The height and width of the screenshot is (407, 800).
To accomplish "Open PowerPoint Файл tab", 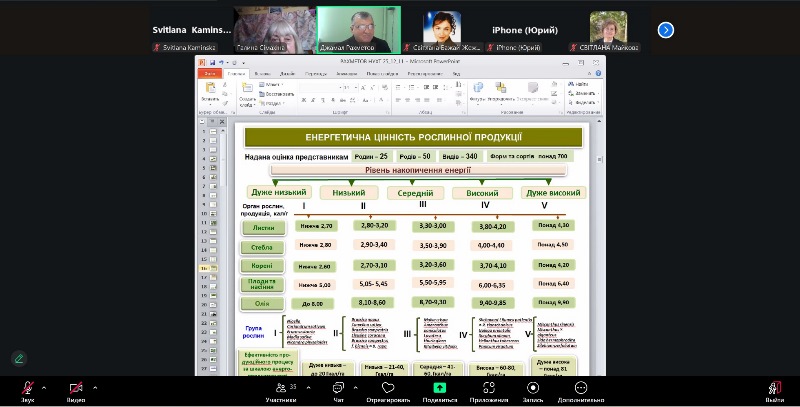I will (210, 73).
